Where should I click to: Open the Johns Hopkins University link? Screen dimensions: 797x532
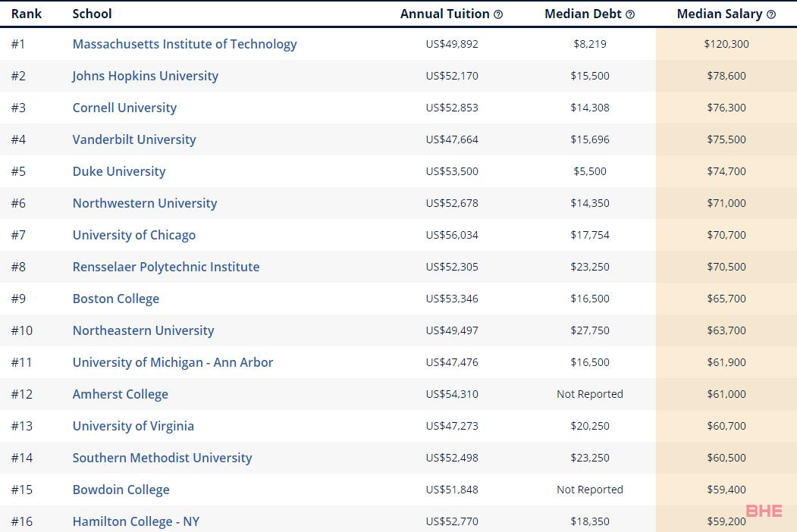(145, 77)
